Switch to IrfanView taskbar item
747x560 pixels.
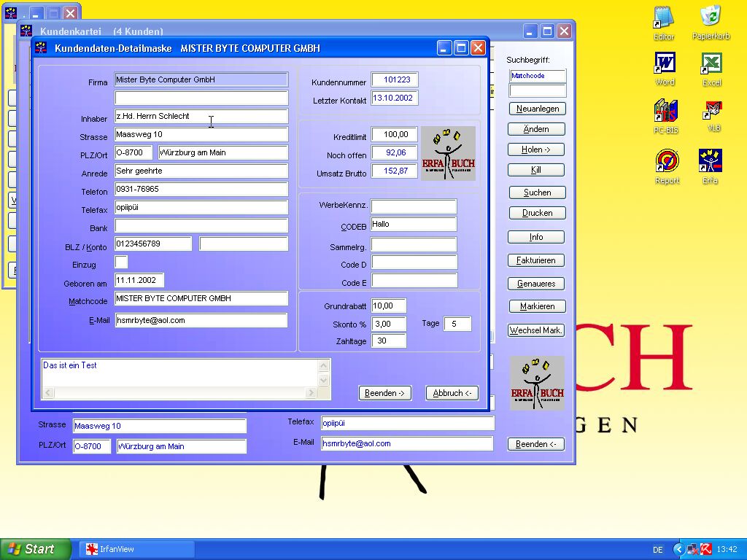(x=136, y=549)
